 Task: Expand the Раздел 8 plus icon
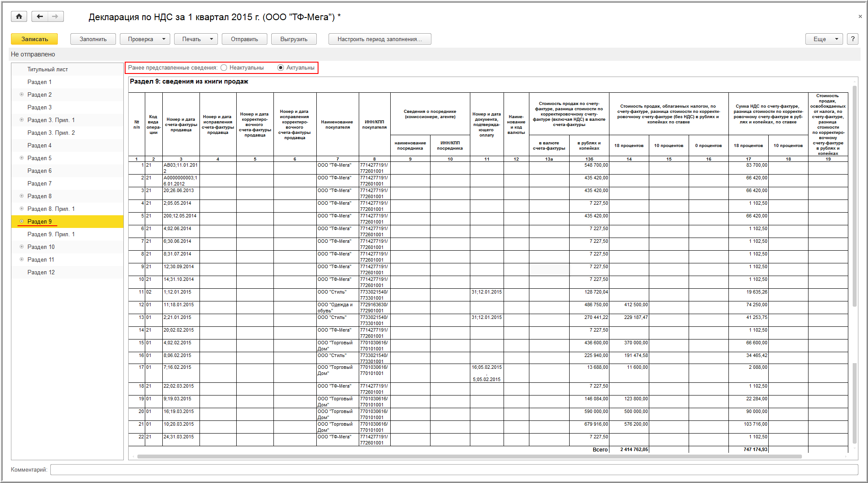tap(21, 196)
